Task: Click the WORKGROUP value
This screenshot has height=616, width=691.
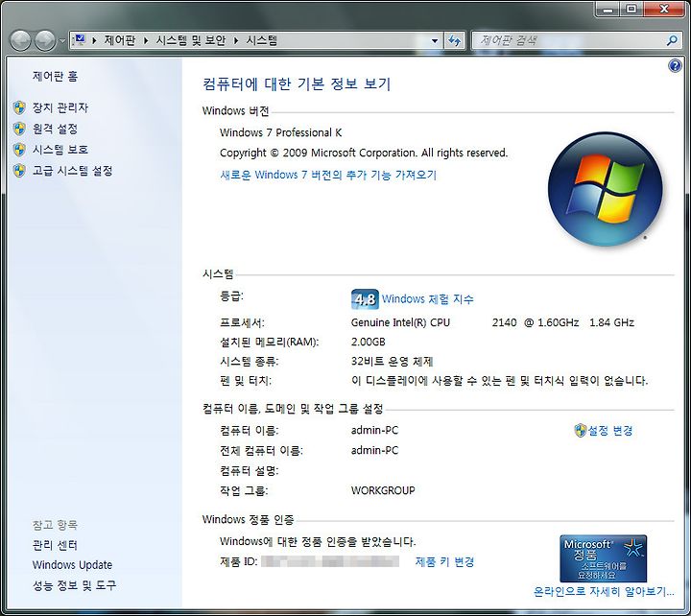Action: [383, 490]
